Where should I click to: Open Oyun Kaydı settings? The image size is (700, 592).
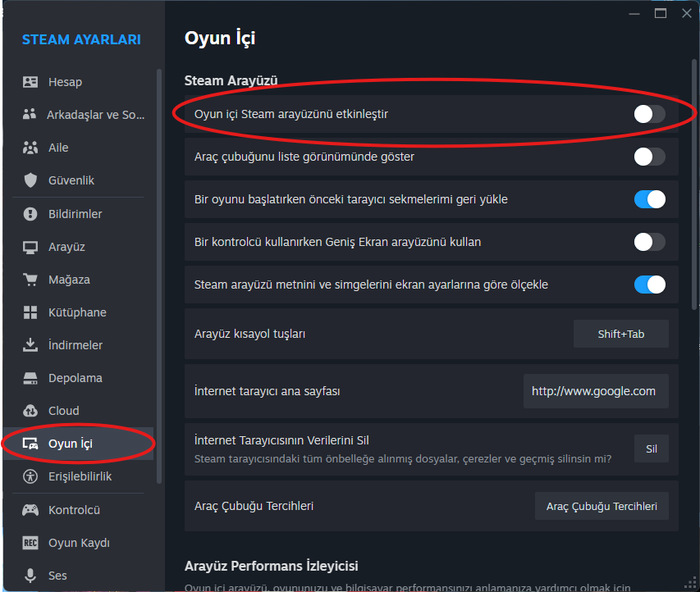pyautogui.click(x=79, y=543)
